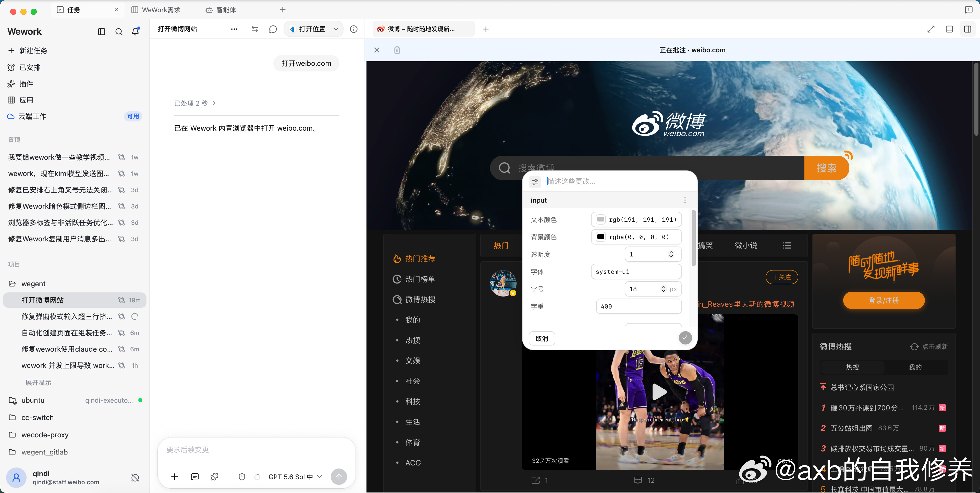Select the 微博 browser tab

point(423,29)
